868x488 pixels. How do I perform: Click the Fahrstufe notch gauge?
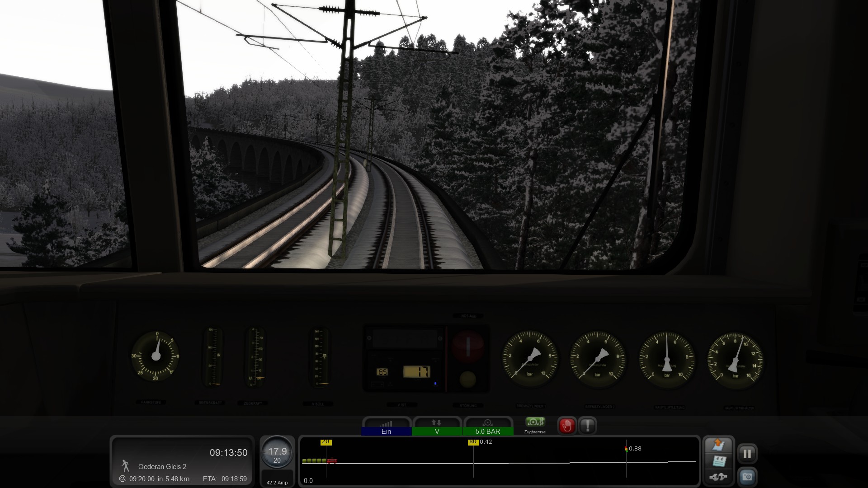point(156,356)
